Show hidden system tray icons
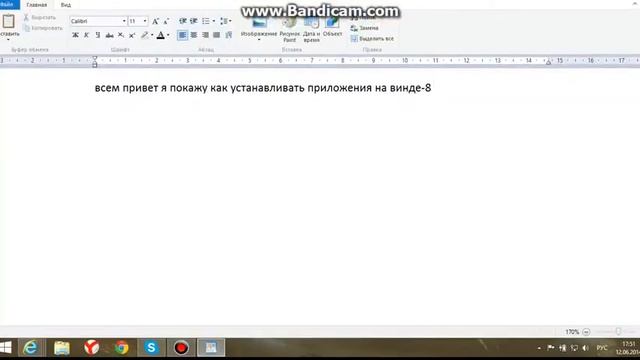 pyautogui.click(x=539, y=348)
